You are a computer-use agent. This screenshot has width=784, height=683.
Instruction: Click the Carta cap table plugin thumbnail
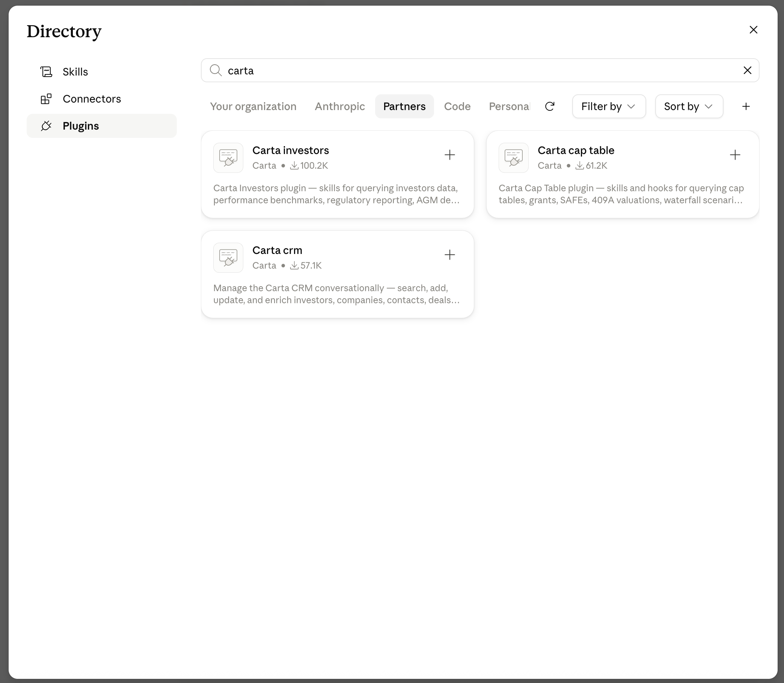pos(514,158)
